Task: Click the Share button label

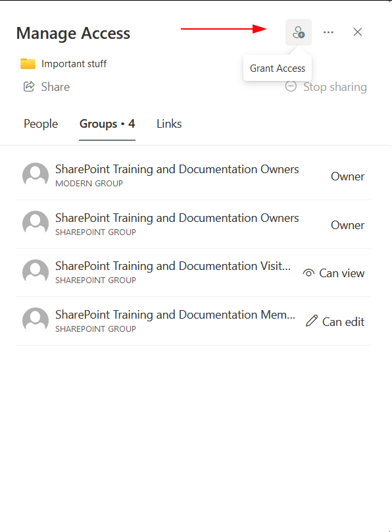Action: 55,87
